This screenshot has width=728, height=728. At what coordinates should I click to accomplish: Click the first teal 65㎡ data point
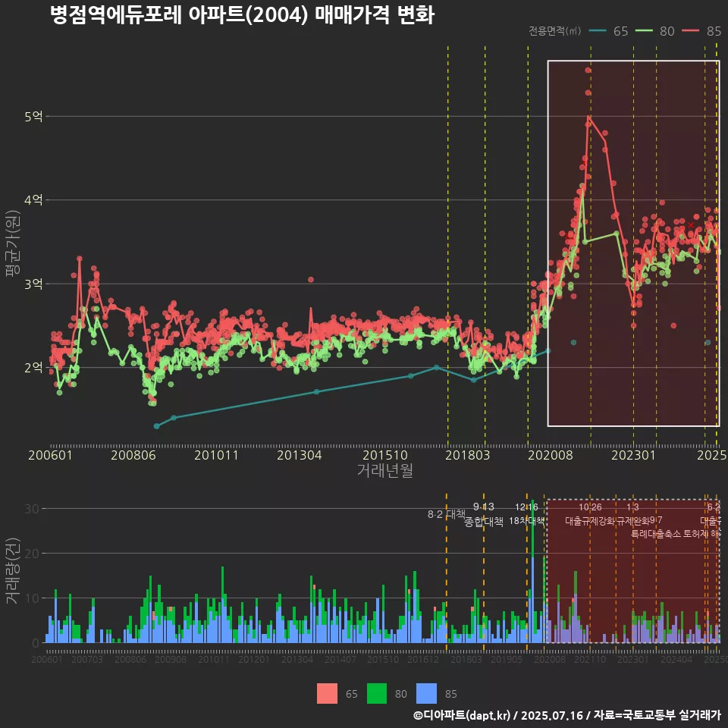point(156,426)
